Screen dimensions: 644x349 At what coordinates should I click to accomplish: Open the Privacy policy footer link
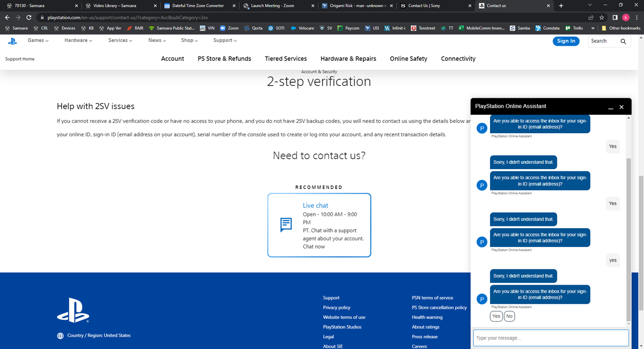click(x=336, y=308)
